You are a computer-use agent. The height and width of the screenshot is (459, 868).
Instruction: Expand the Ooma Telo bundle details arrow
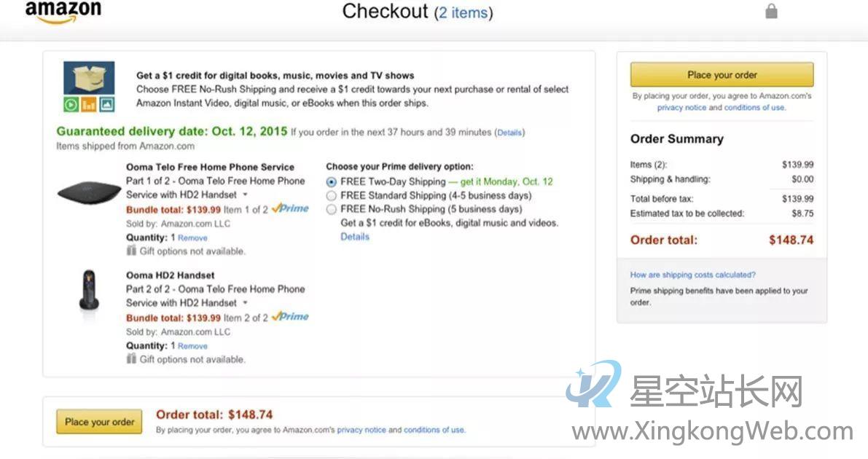(245, 195)
